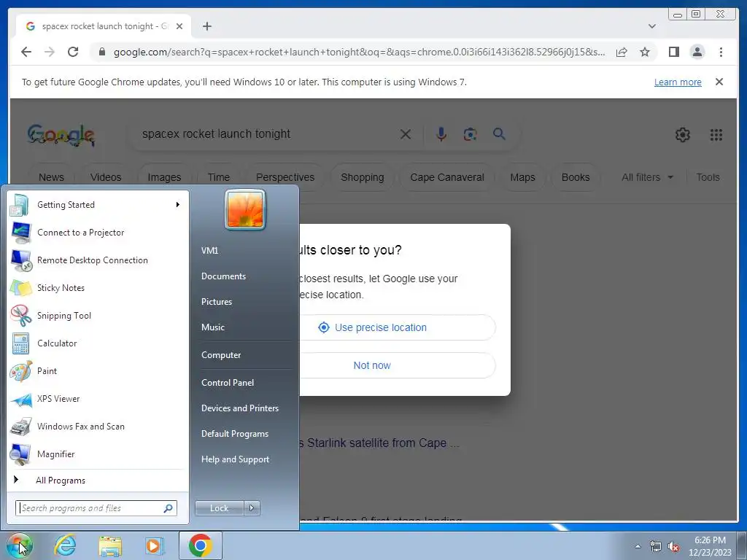This screenshot has width=747, height=560.
Task: Open Documents from Start menu
Action: [223, 276]
